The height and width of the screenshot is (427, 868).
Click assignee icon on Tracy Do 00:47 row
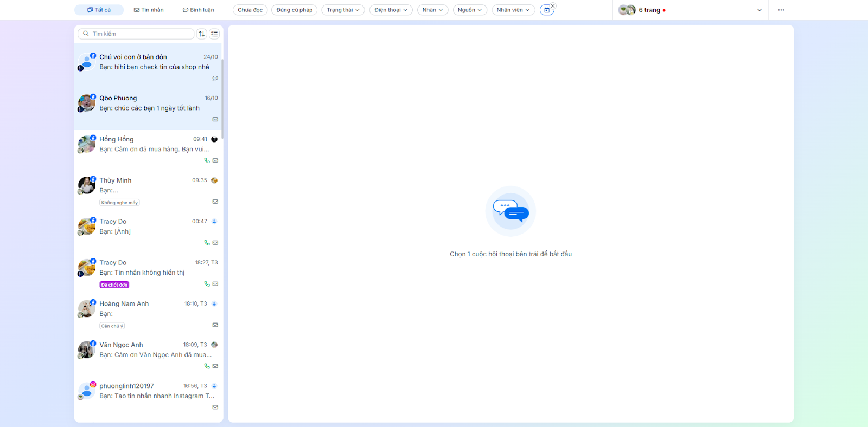[x=214, y=222]
